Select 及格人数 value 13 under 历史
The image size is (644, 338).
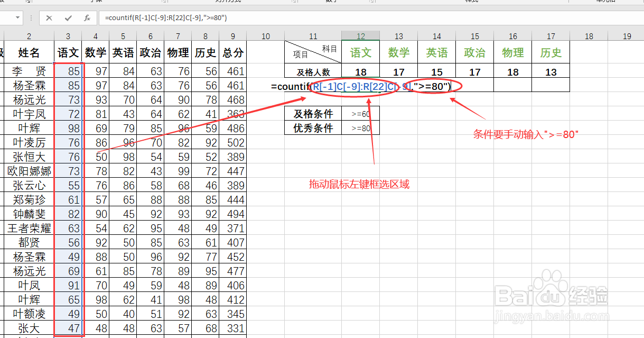click(551, 72)
